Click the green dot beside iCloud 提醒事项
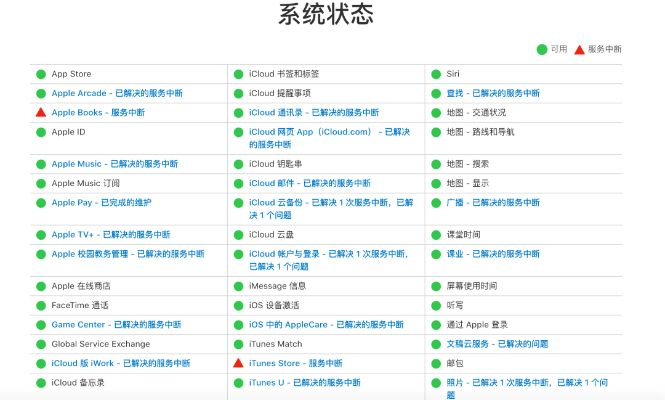The height and width of the screenshot is (400, 665). (x=238, y=93)
